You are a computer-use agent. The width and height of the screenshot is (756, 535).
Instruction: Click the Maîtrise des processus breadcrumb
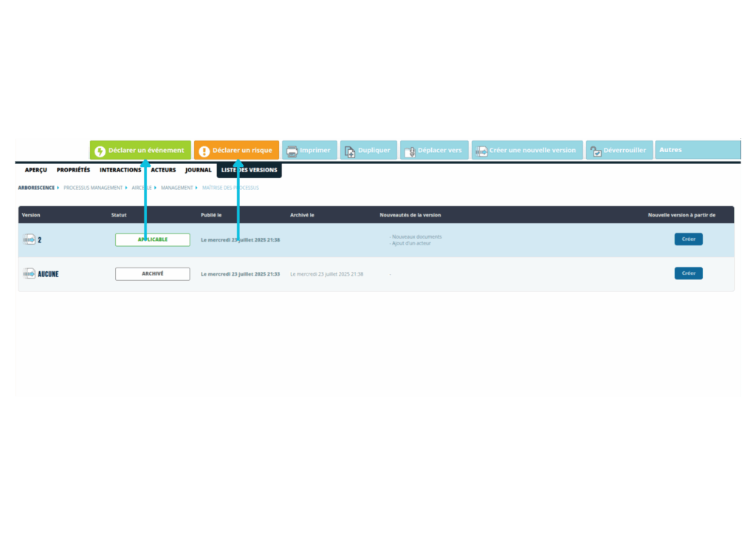[x=230, y=188]
